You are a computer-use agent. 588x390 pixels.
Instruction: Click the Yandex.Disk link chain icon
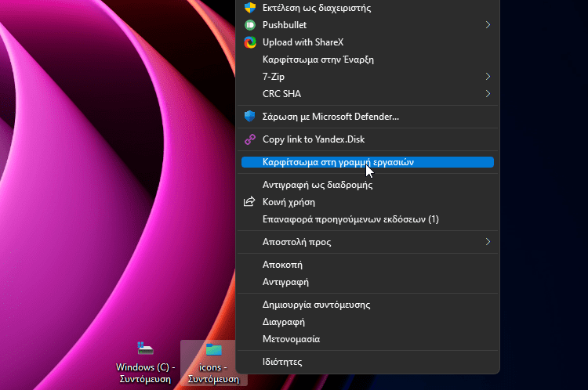point(250,139)
